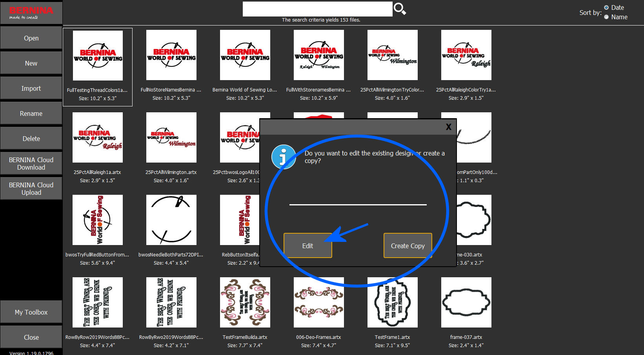Select the first RowByRow2019Words88Pc thumbnail
The width and height of the screenshot is (644, 355).
[98, 302]
